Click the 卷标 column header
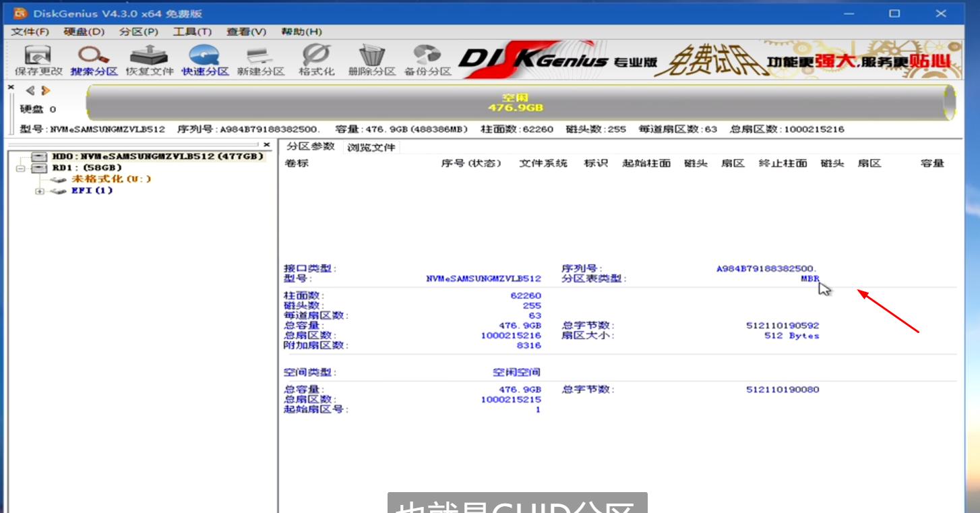This screenshot has height=513, width=980. pos(296,163)
